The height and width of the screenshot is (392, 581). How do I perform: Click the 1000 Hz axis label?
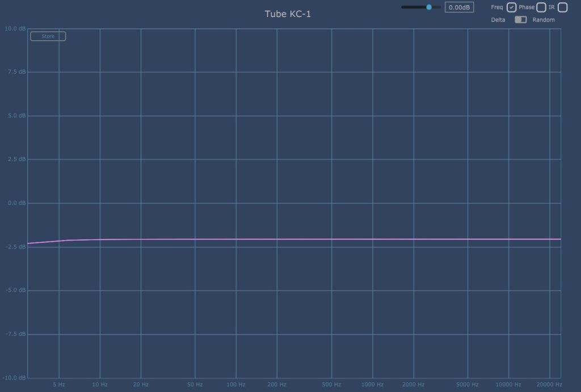coord(372,385)
